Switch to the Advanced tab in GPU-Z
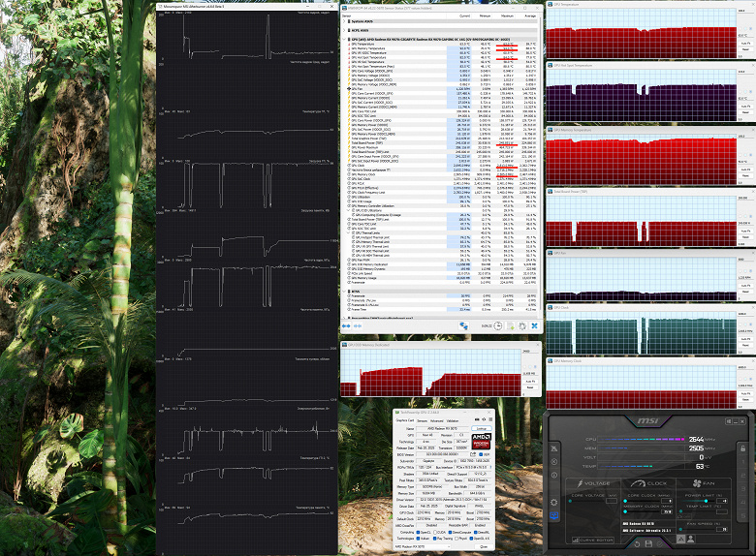 [x=436, y=420]
